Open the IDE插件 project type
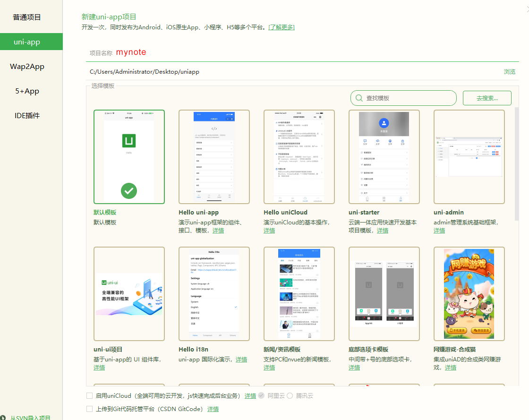 click(x=27, y=116)
